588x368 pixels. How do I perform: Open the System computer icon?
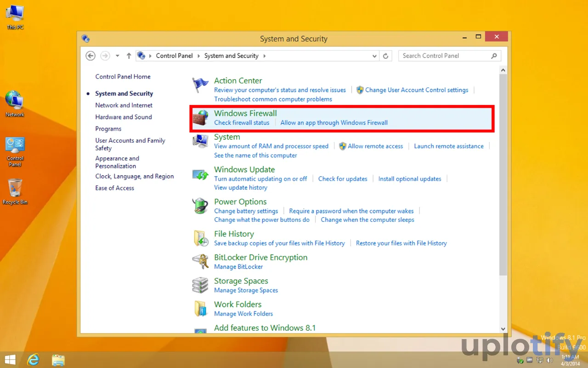click(200, 141)
